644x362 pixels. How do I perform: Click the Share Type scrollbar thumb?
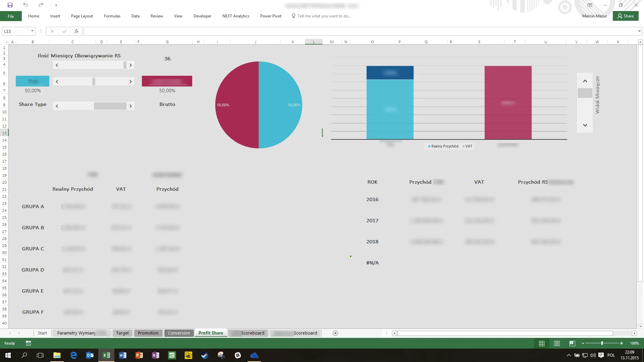pos(110,106)
